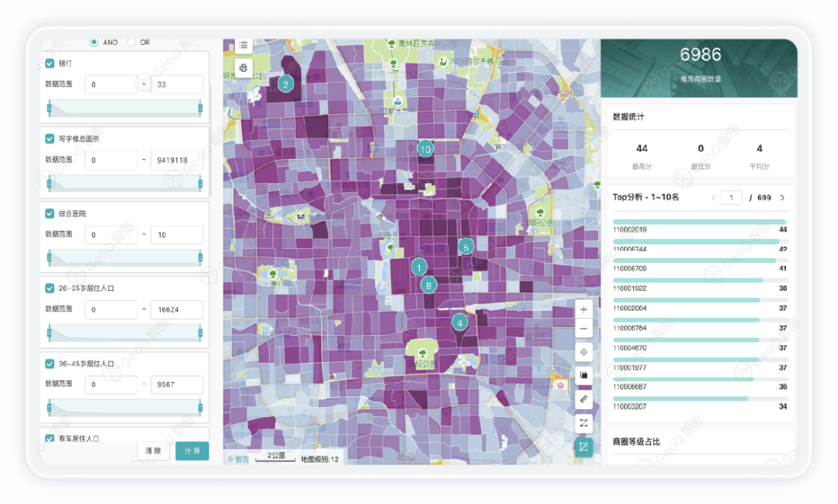Click the 智图 copyright link
838x504 pixels.
238,459
